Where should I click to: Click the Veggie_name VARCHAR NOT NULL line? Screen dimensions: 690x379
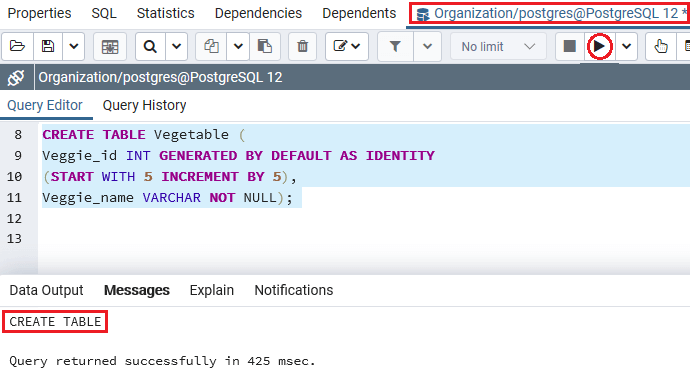[167, 198]
